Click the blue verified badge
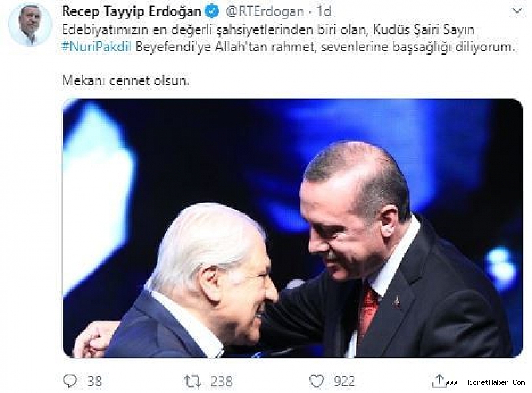 click(x=212, y=12)
